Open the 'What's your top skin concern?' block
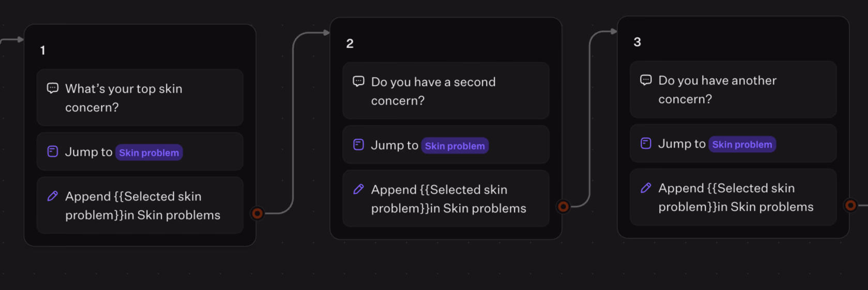868x290 pixels. tap(140, 97)
